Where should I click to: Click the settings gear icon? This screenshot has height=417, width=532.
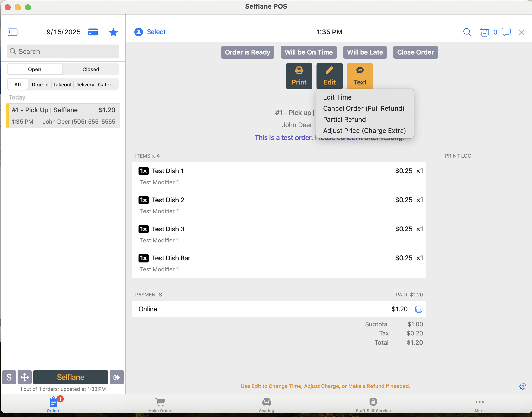(x=523, y=386)
